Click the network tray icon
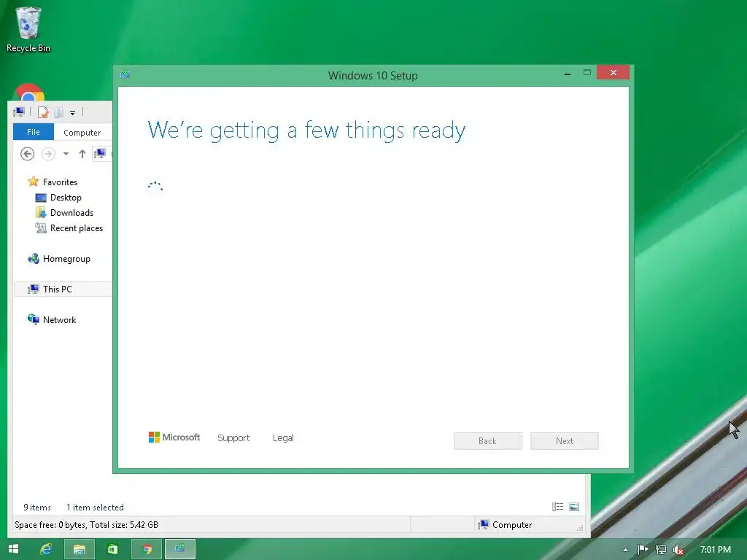The width and height of the screenshot is (747, 560). click(661, 550)
